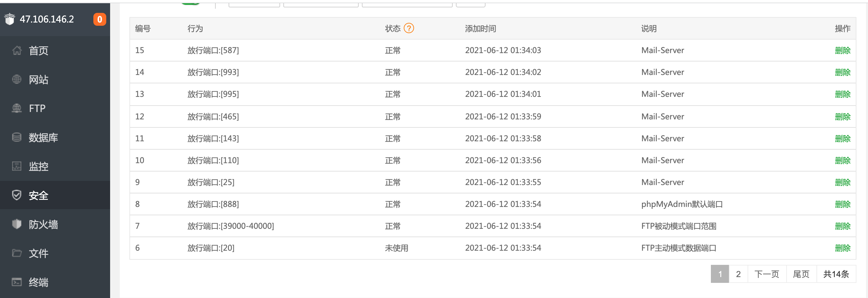Jump to the last page
The height and width of the screenshot is (298, 868).
(x=801, y=274)
